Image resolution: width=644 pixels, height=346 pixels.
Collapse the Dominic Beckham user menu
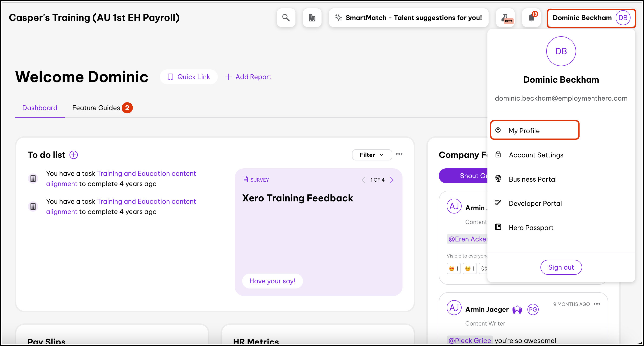[591, 18]
